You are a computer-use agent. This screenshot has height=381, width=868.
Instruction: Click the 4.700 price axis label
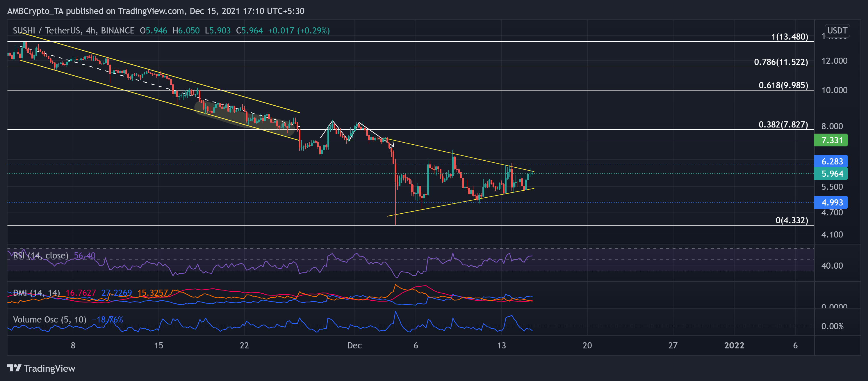832,212
